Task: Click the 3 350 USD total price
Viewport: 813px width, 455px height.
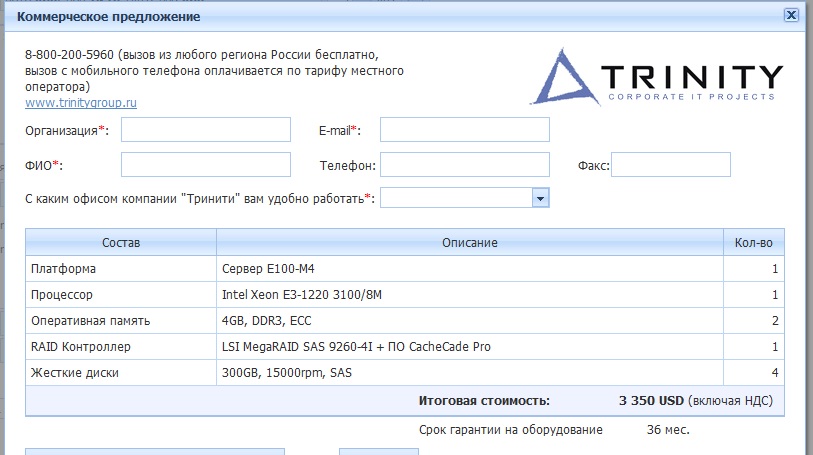Action: 651,400
